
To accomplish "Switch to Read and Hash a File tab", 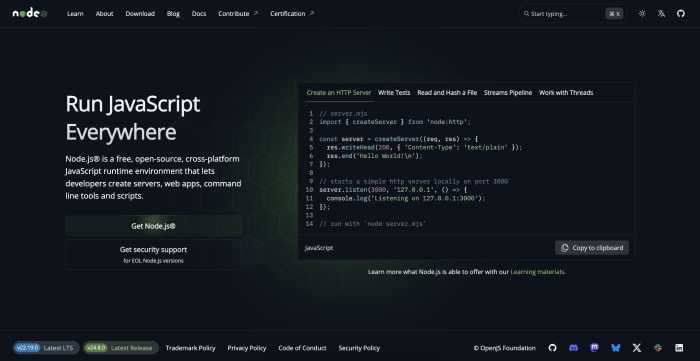I will (x=447, y=93).
